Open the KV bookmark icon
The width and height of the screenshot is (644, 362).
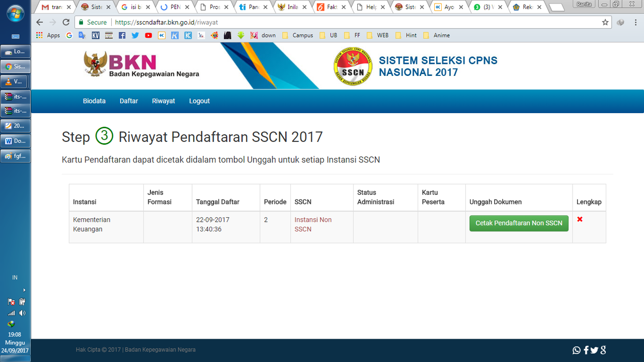click(x=96, y=35)
